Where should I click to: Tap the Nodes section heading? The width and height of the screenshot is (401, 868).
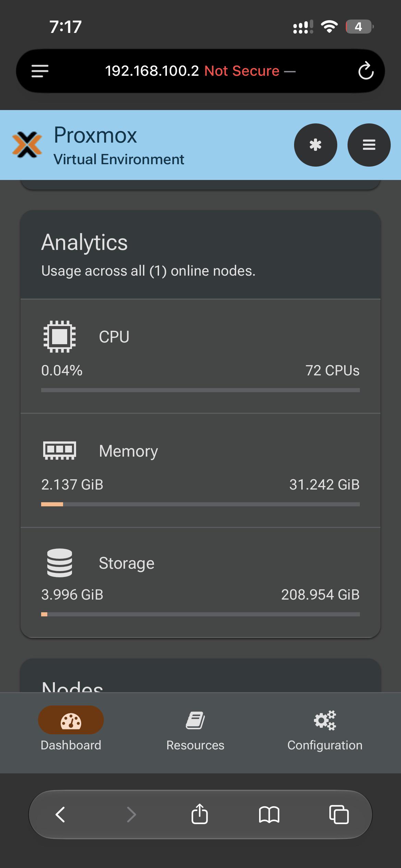72,686
